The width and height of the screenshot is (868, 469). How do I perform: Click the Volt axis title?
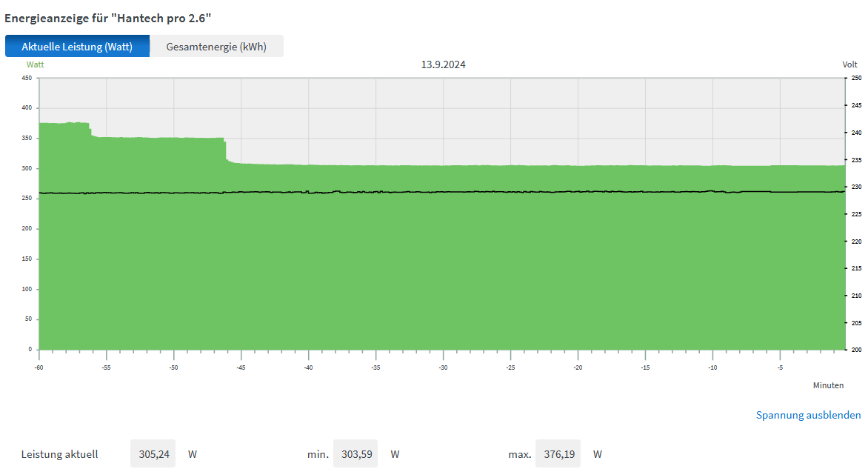point(849,64)
